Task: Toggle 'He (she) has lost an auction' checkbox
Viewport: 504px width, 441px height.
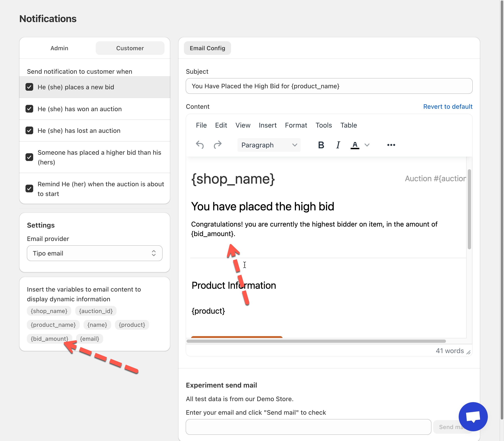Action: click(x=29, y=130)
